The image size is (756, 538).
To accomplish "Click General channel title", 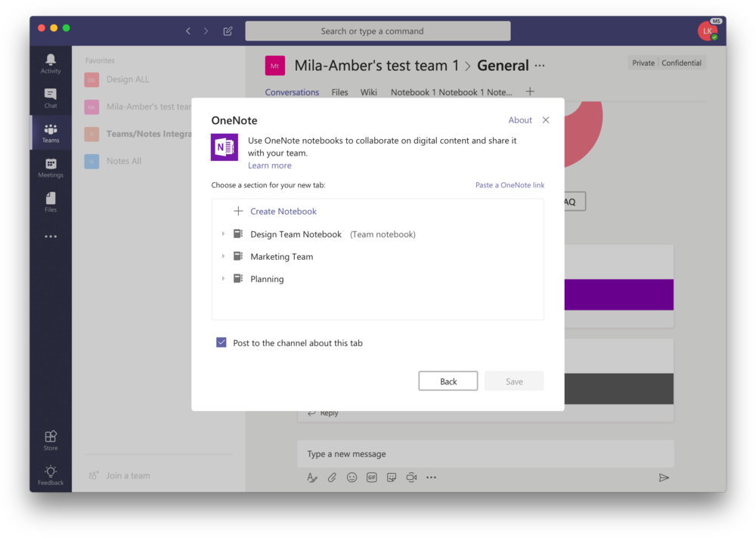I will (x=503, y=66).
